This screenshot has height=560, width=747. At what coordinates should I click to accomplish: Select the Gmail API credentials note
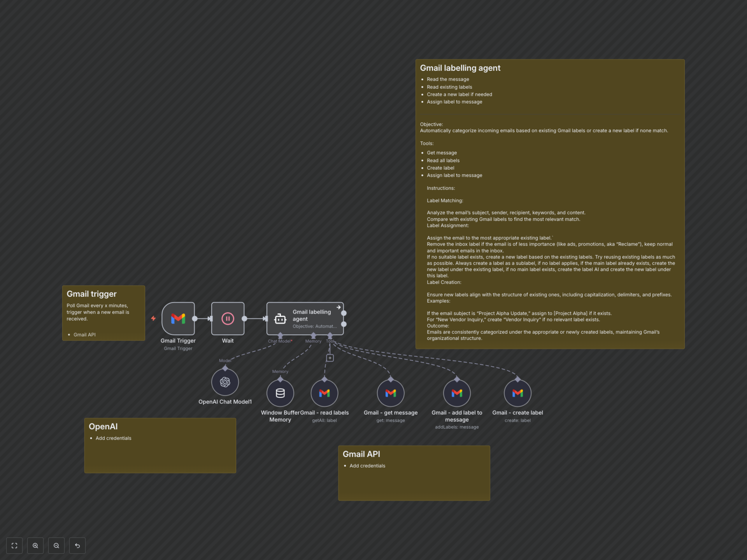[414, 472]
